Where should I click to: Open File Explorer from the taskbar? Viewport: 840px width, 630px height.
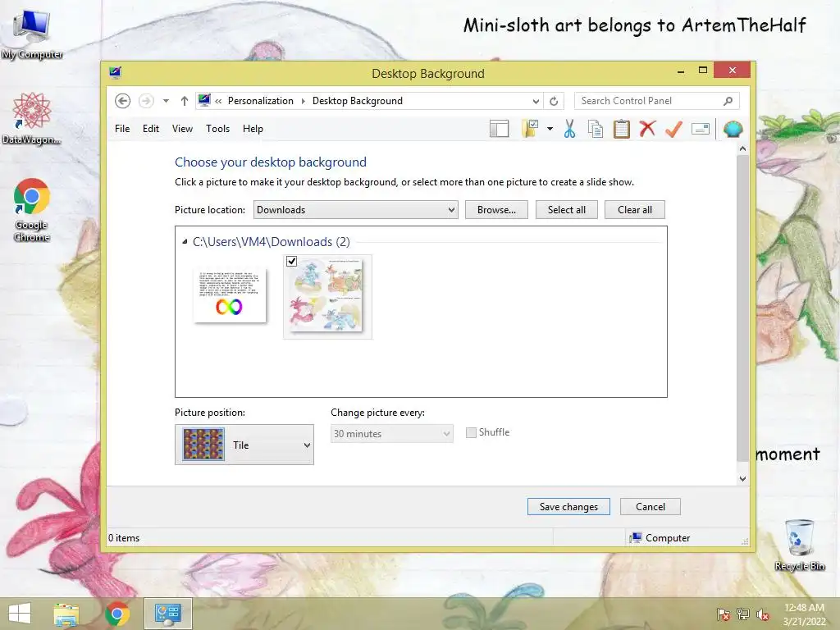(x=66, y=614)
